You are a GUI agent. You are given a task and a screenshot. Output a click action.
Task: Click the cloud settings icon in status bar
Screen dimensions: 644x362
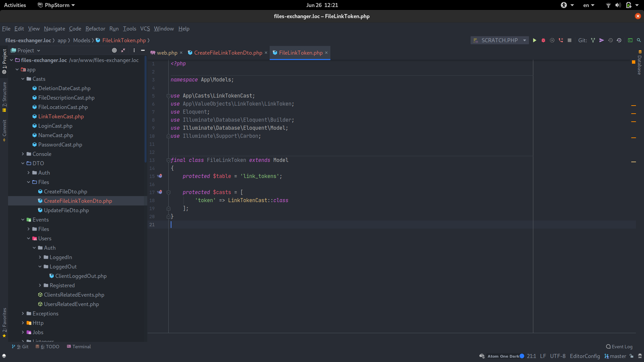(x=482, y=356)
